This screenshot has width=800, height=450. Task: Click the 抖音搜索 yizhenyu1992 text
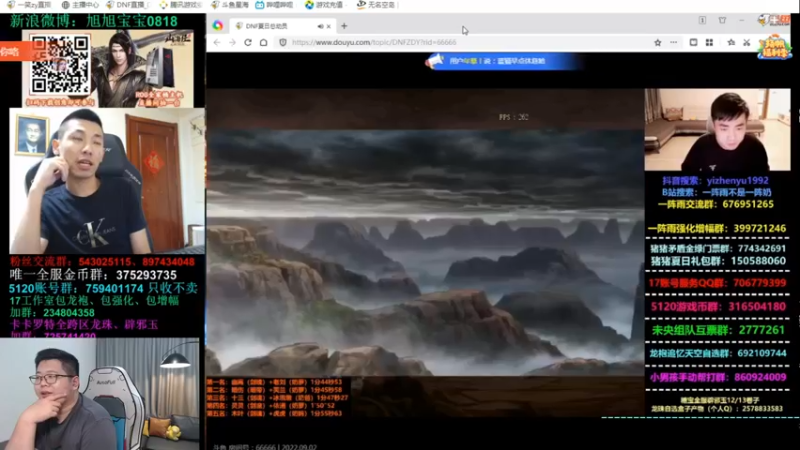[x=715, y=181]
